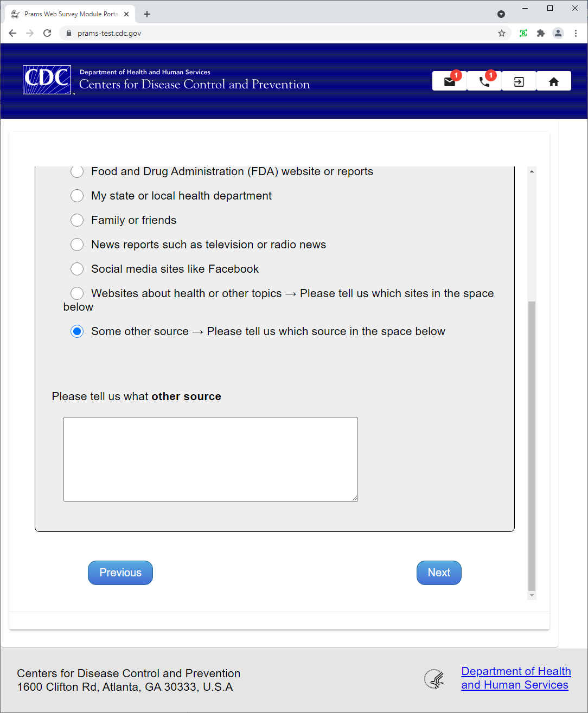
Task: Reload the page with refresh icon
Action: pyautogui.click(x=47, y=33)
